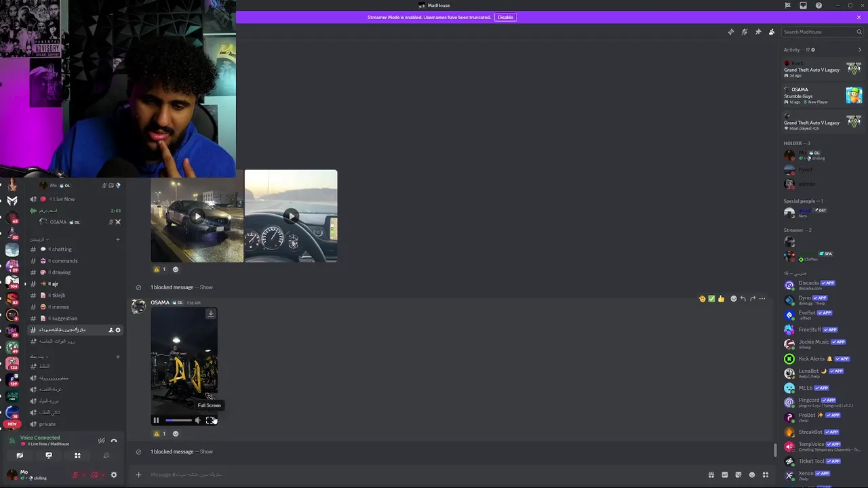Viewport: 868px width, 488px height.
Task: Play the car exterior video thumbnail
Action: (x=197, y=216)
